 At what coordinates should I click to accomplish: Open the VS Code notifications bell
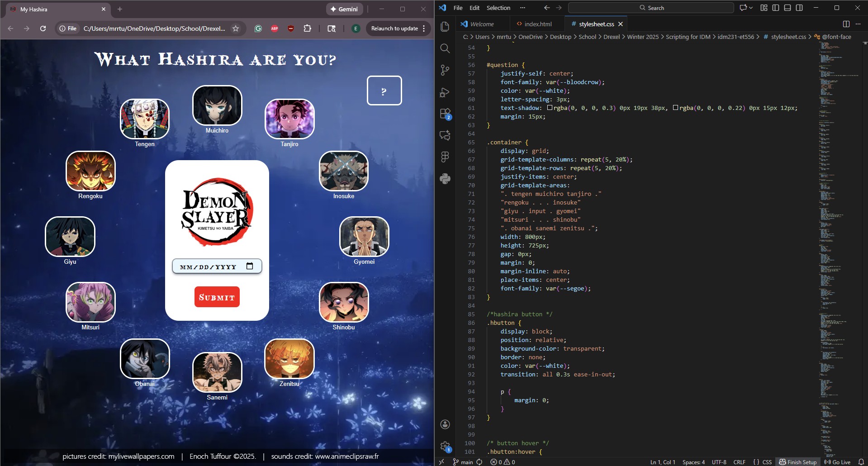861,462
